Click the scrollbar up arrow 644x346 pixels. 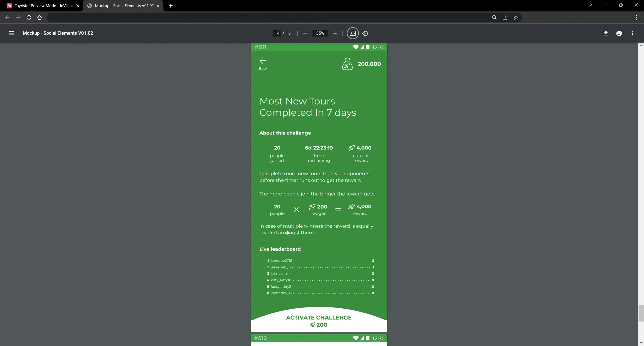[x=641, y=46]
